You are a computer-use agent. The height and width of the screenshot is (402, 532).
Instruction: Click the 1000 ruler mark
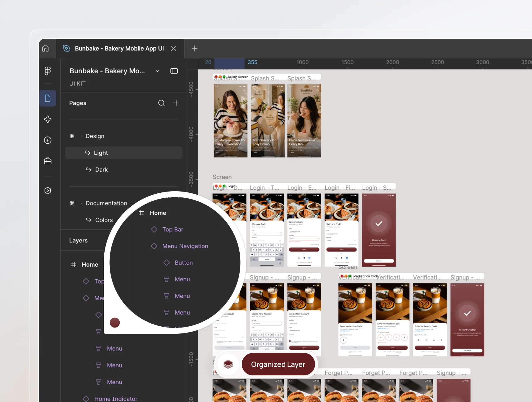click(x=302, y=62)
